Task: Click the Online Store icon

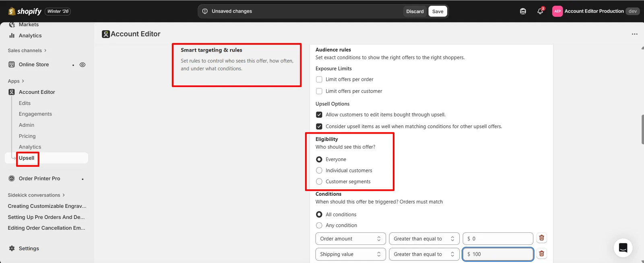Action: [12, 64]
